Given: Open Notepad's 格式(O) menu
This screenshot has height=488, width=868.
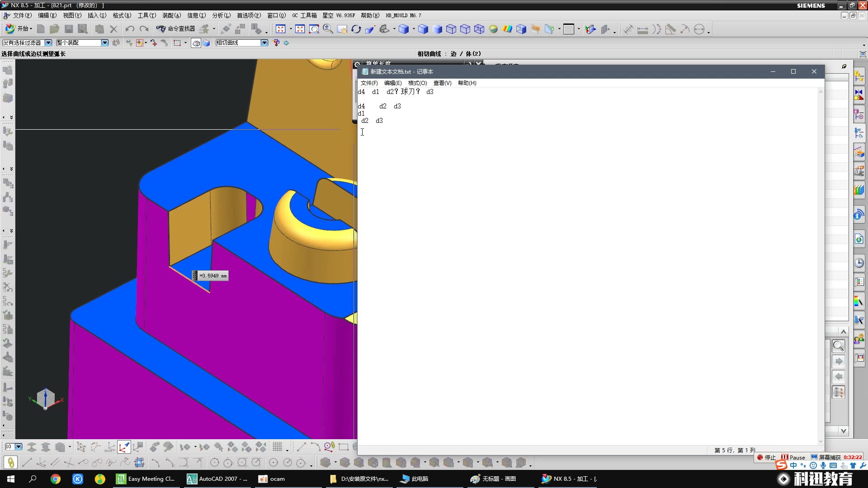Looking at the screenshot, I should click(417, 83).
